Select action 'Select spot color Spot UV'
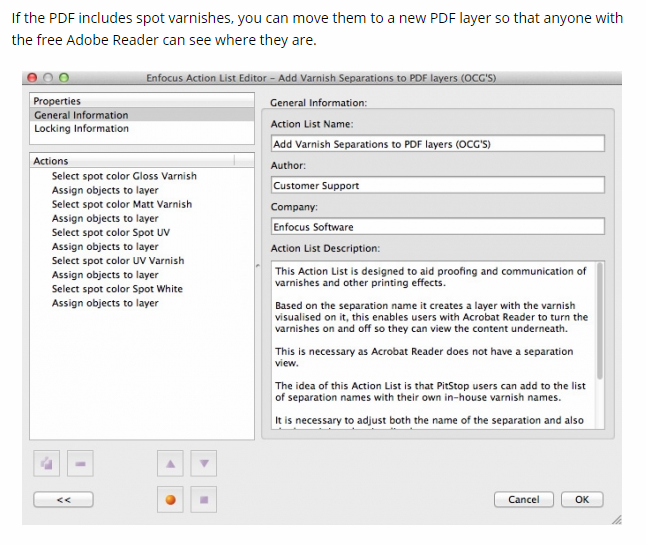The width and height of the screenshot is (646, 545). tap(110, 232)
